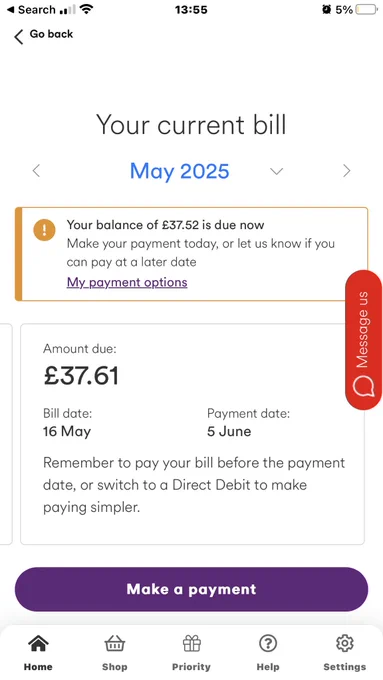This screenshot has width=383, height=680.
Task: Tap the Amount due bill card
Action: [x=192, y=434]
